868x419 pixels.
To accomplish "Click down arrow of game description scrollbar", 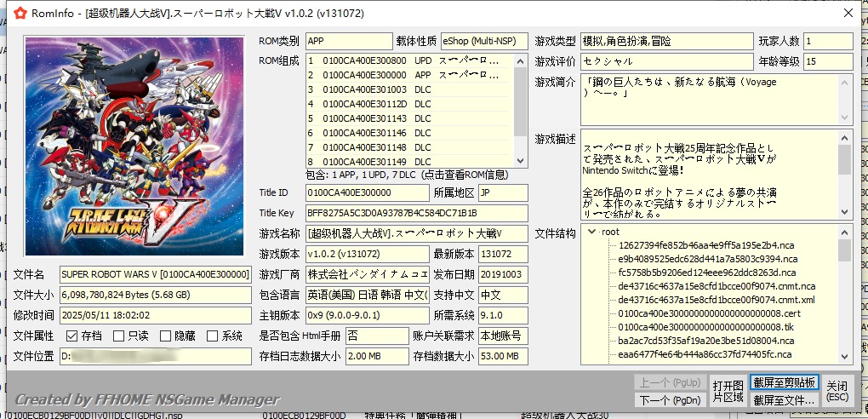I will pos(844,212).
